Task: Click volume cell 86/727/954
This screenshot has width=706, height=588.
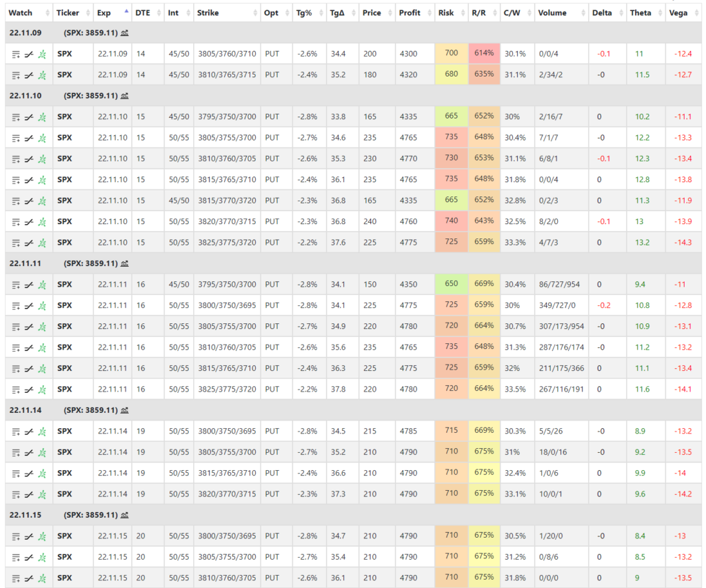Action: 560,285
